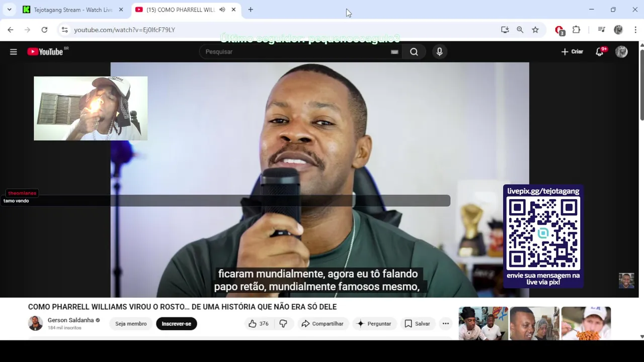This screenshot has height=362, width=644.
Task: Open a new browser tab
Action: pyautogui.click(x=251, y=10)
